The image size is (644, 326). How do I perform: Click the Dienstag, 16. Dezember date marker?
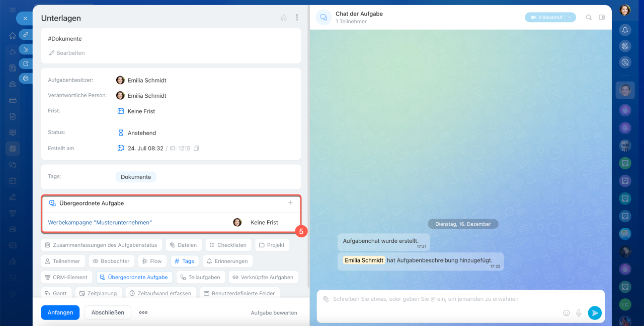click(x=463, y=224)
